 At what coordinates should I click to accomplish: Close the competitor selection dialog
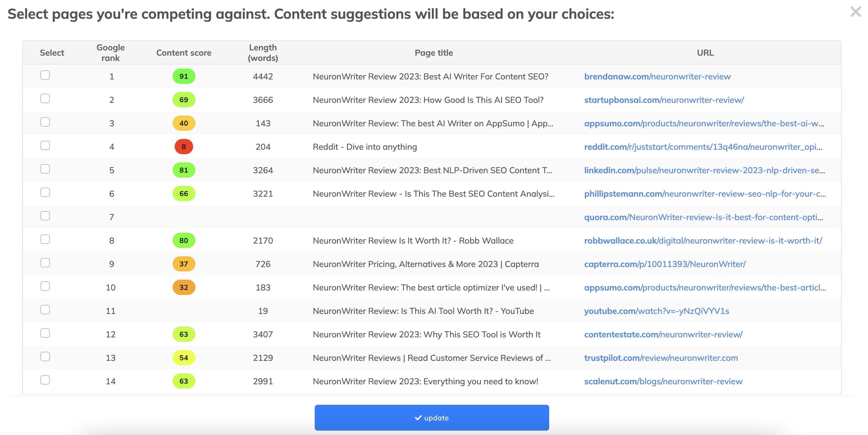pos(855,12)
